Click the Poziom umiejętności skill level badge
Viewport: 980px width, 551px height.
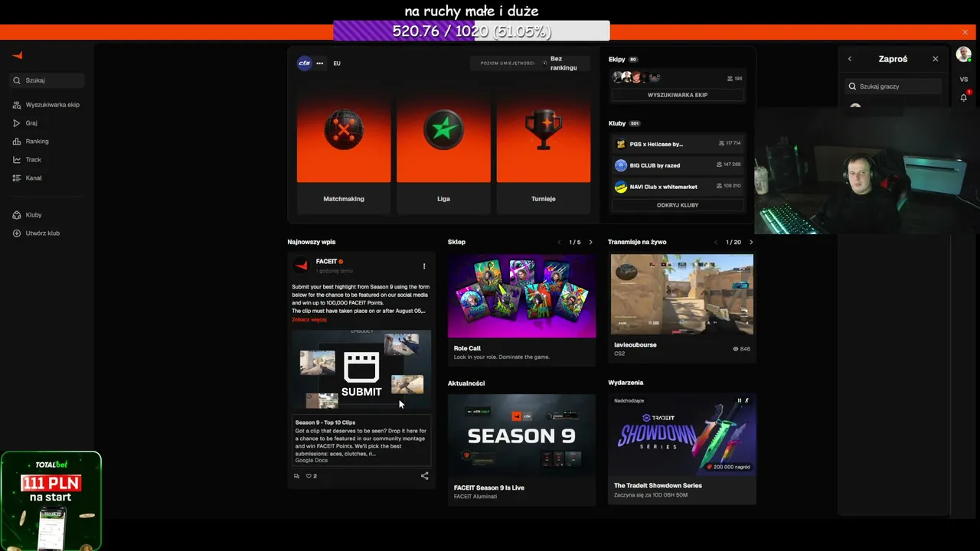[x=531, y=64]
